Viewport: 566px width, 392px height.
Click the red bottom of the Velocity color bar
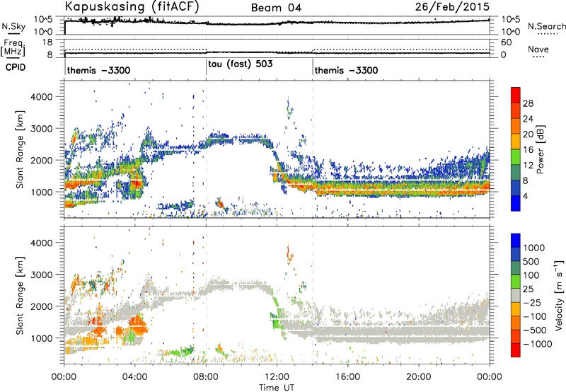pyautogui.click(x=516, y=350)
